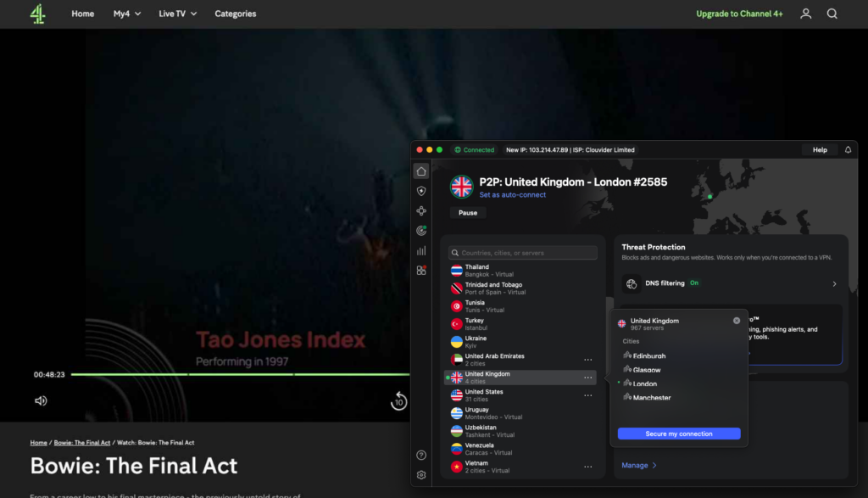The image size is (868, 498).
Task: Open the apps grid sidebar icon
Action: point(421,271)
